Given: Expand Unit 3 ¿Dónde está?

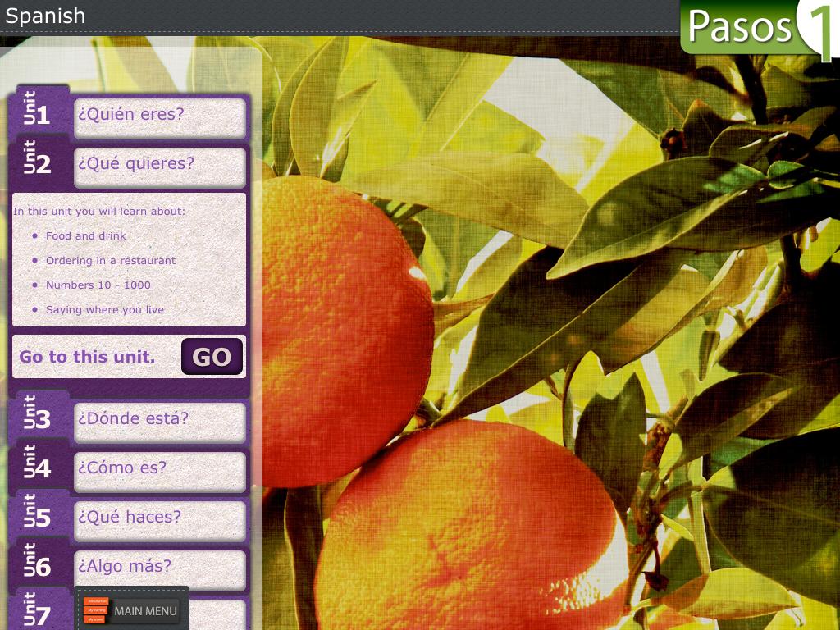Looking at the screenshot, I should click(160, 422).
